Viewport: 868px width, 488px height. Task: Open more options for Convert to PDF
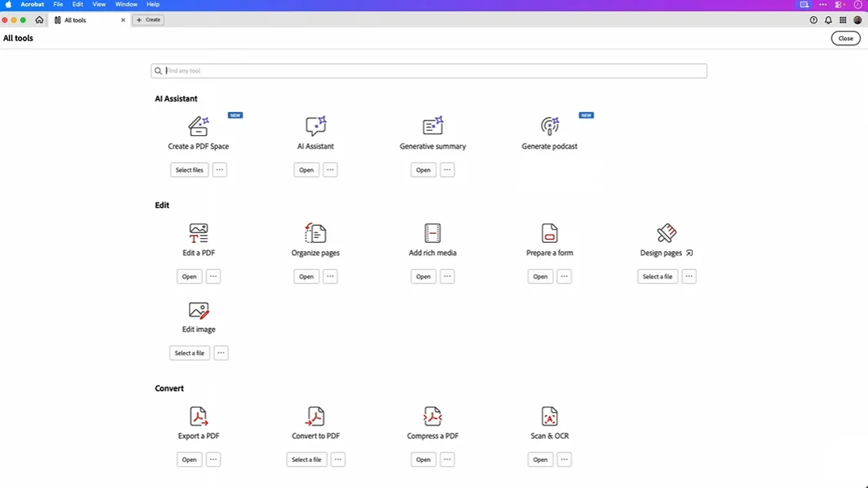pyautogui.click(x=338, y=460)
